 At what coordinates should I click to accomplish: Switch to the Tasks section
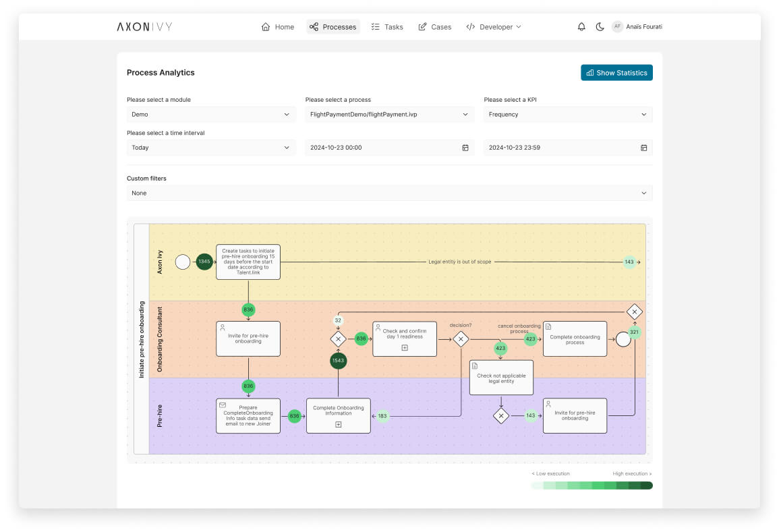[386, 27]
